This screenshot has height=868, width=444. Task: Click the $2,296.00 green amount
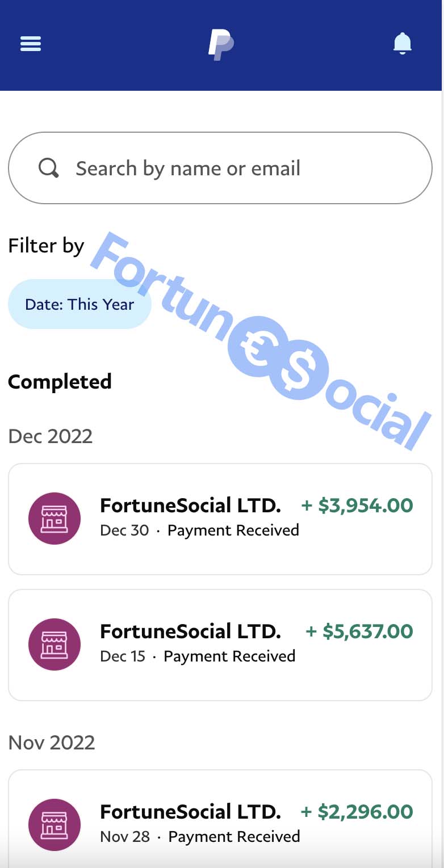[357, 811]
